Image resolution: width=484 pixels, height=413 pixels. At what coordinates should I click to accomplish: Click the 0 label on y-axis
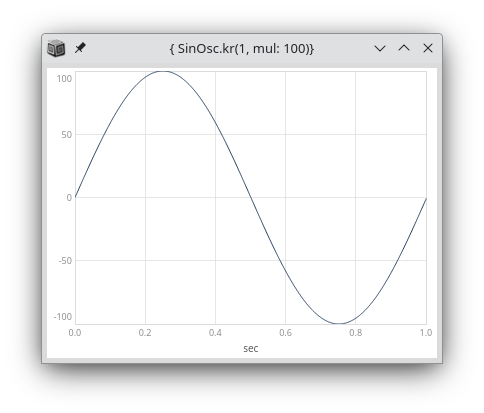click(x=69, y=198)
